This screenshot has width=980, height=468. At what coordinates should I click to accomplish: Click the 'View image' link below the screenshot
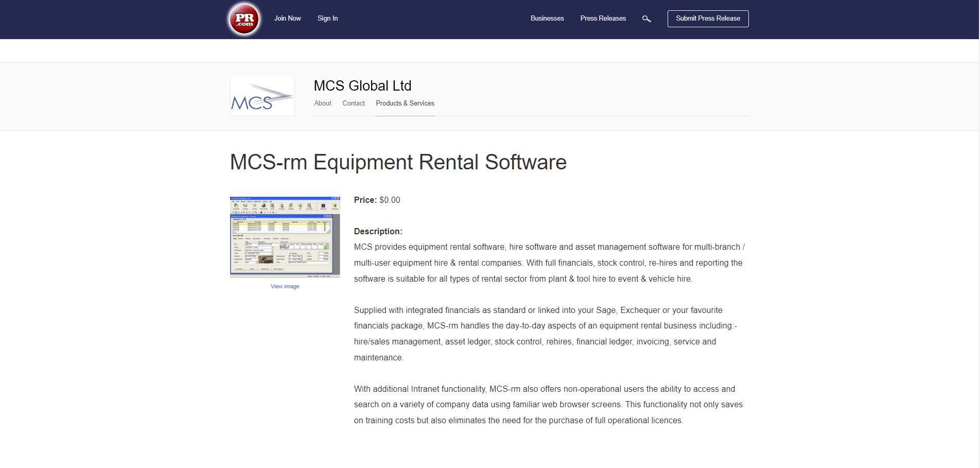pos(284,286)
